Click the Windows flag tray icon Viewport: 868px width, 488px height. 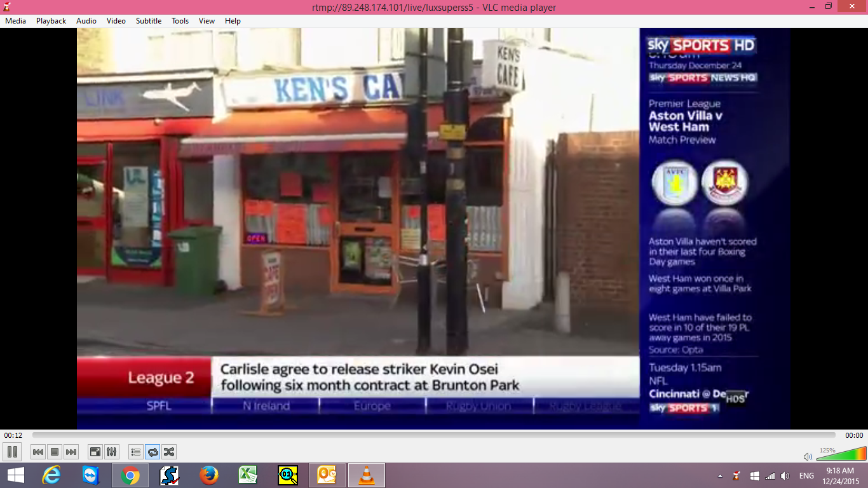click(x=755, y=476)
